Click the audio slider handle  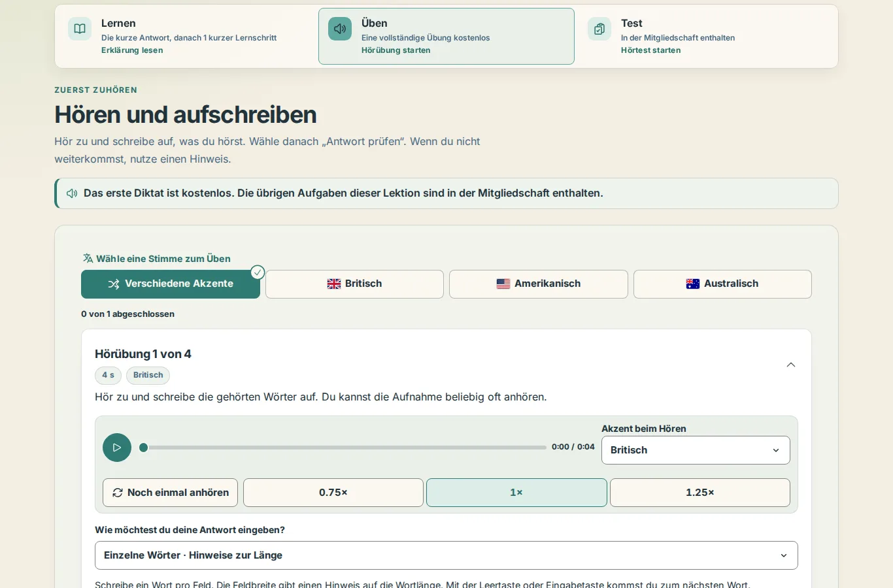coord(144,448)
